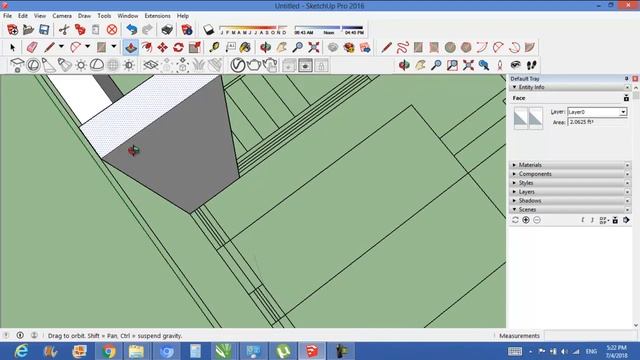This screenshot has height=360, width=640.
Task: Open the File menu
Action: tap(7, 16)
